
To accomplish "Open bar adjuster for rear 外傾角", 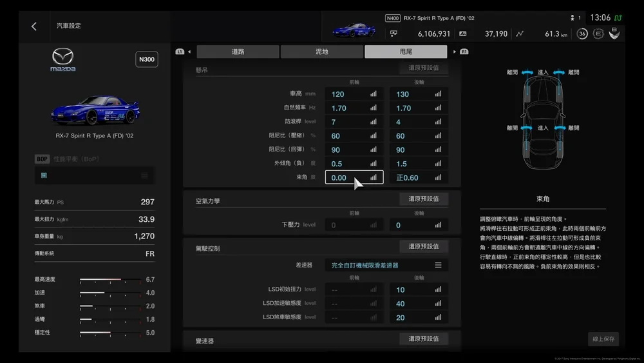I will click(x=438, y=164).
